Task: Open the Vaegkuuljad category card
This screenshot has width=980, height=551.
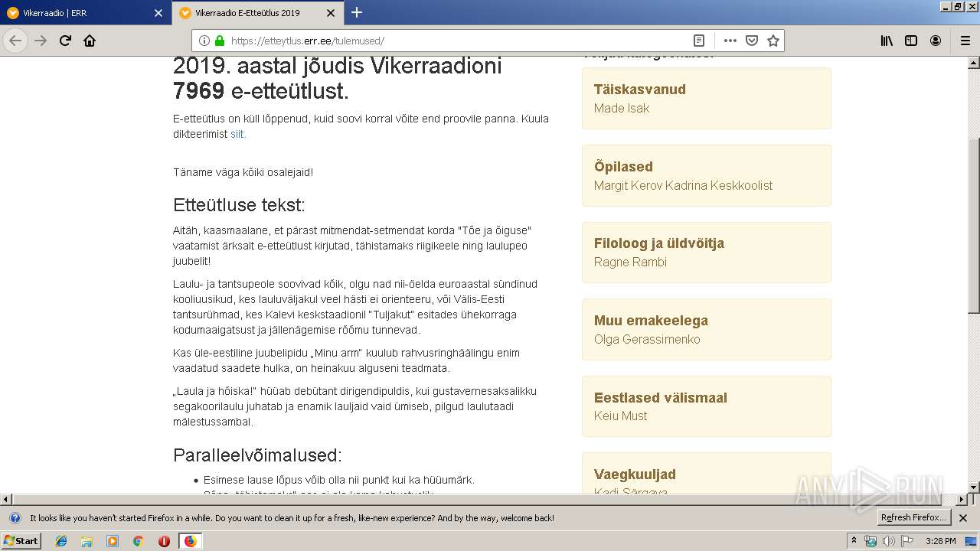Action: tap(707, 474)
